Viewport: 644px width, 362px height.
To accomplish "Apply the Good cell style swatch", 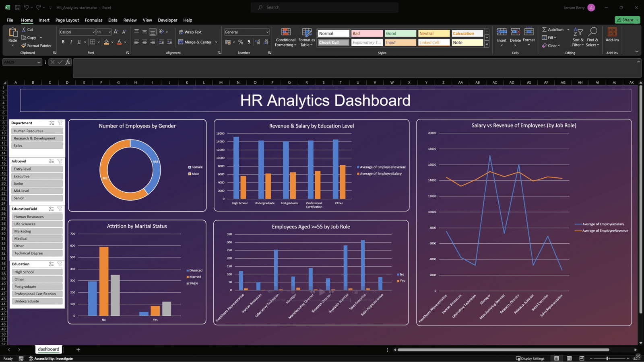I will (x=400, y=33).
